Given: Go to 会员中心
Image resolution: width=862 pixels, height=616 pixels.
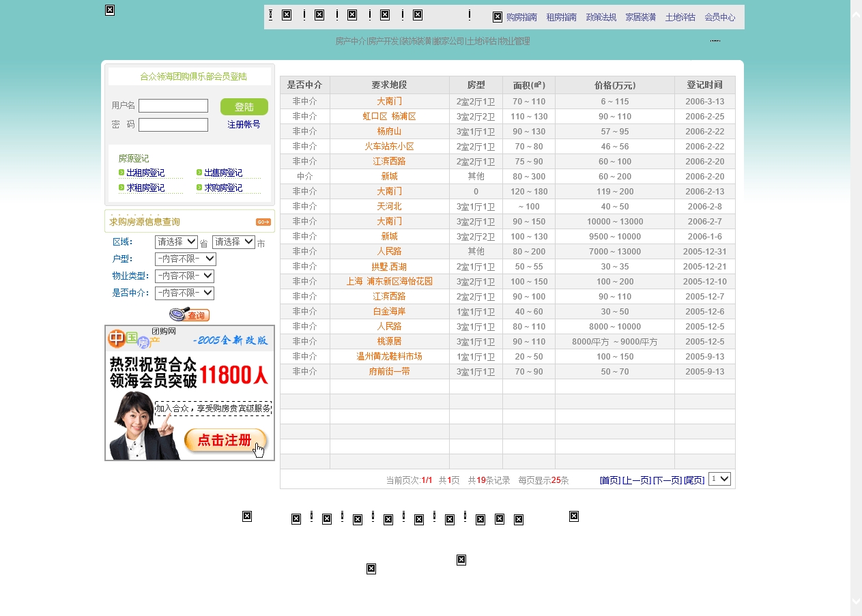Looking at the screenshot, I should point(720,18).
